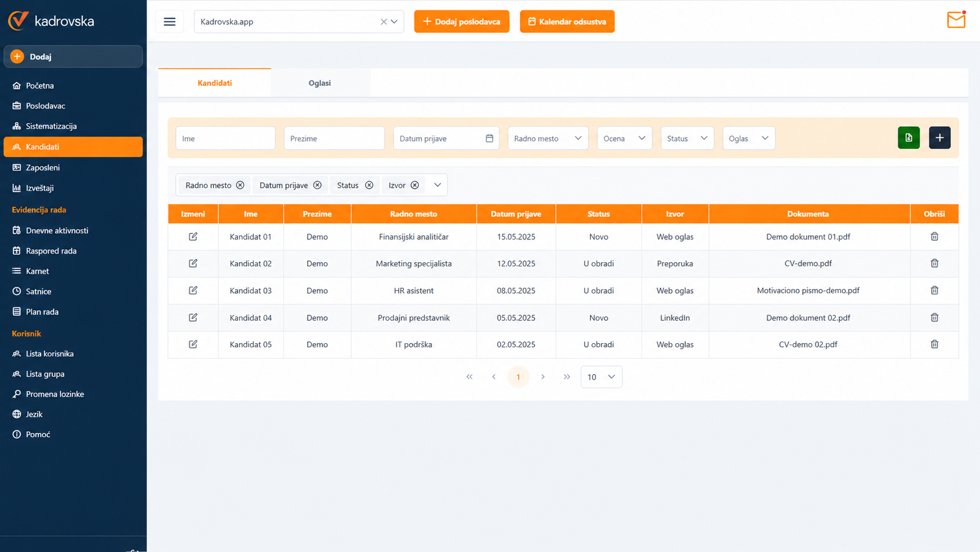Open the Status filter dropdown
Viewport: 980px width, 552px height.
click(687, 138)
